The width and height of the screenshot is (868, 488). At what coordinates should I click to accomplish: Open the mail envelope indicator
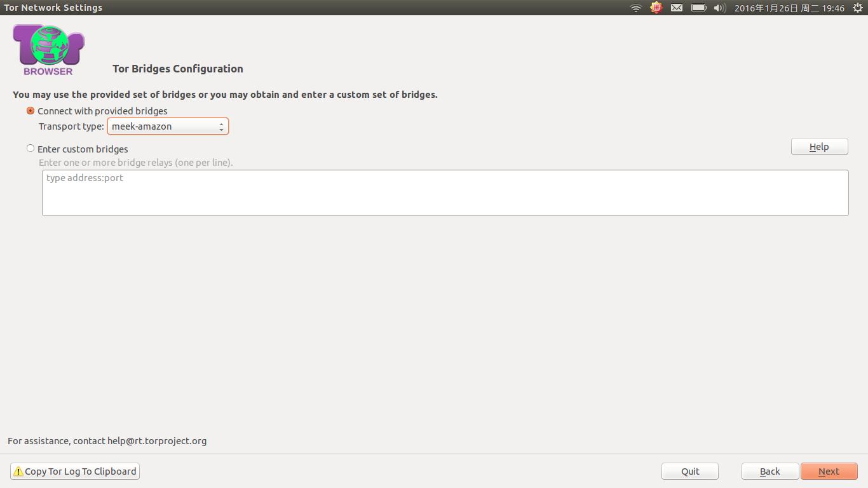pyautogui.click(x=677, y=8)
